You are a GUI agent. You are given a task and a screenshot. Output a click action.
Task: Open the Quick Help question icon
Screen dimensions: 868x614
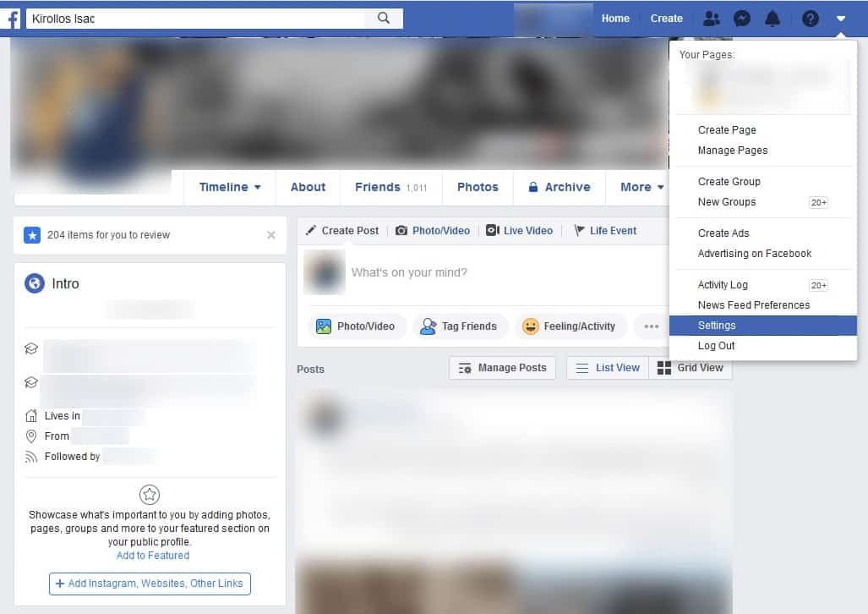(x=810, y=19)
